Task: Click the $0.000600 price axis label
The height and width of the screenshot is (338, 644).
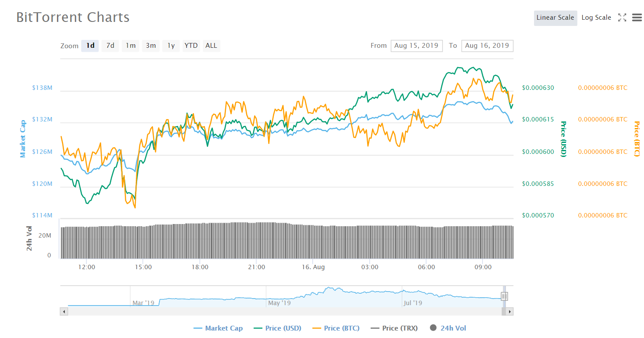Action: pyautogui.click(x=538, y=152)
